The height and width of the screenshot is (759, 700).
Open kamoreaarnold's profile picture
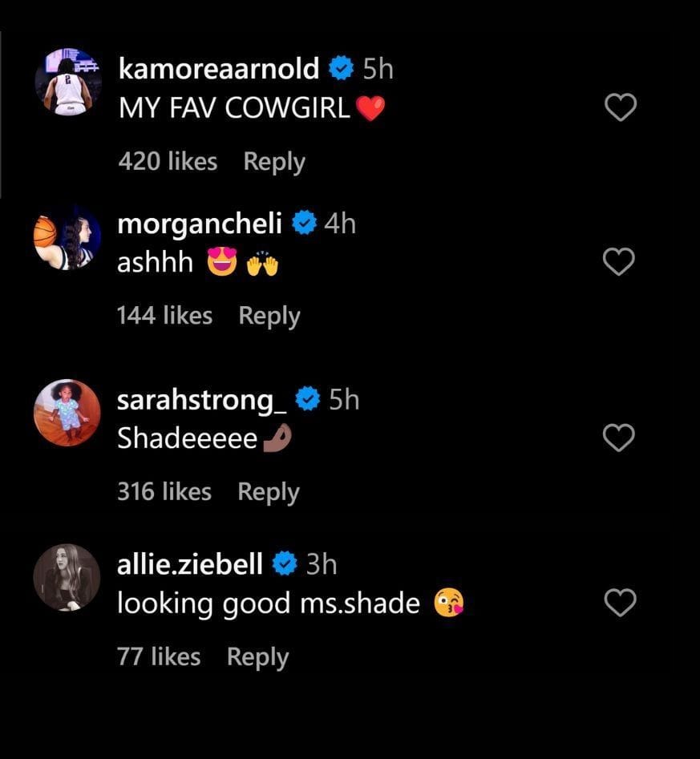67,82
